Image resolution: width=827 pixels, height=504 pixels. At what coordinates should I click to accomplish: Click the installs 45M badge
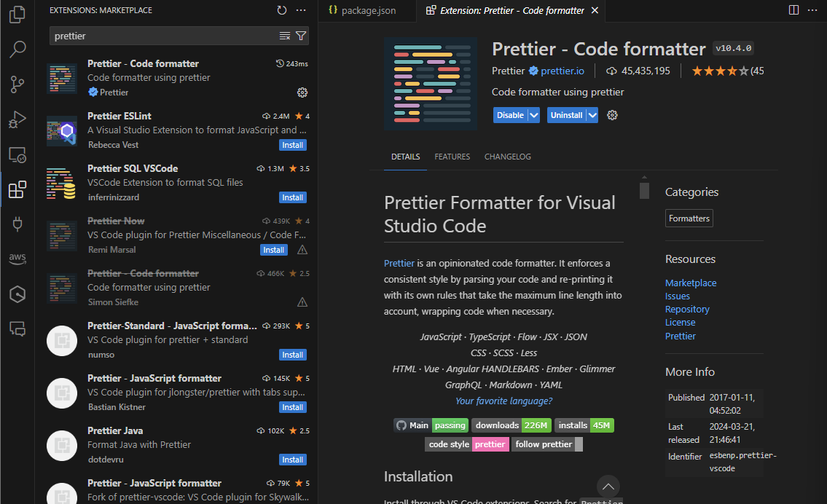584,425
